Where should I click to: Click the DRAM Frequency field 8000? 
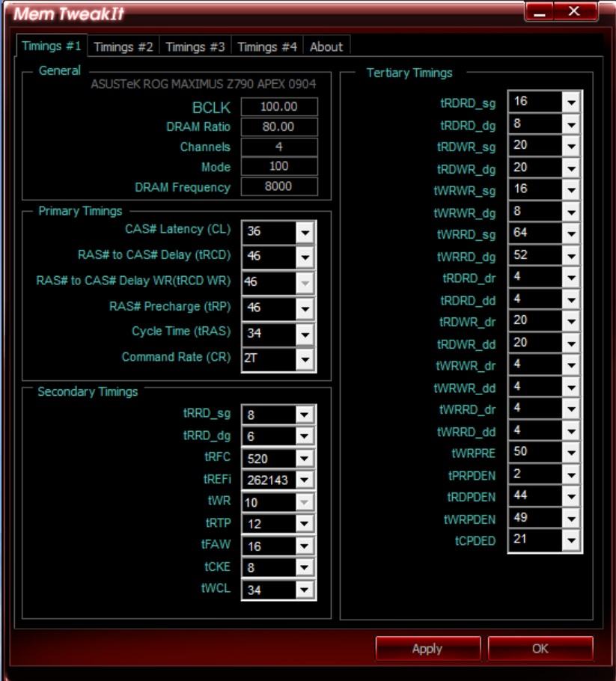[279, 186]
